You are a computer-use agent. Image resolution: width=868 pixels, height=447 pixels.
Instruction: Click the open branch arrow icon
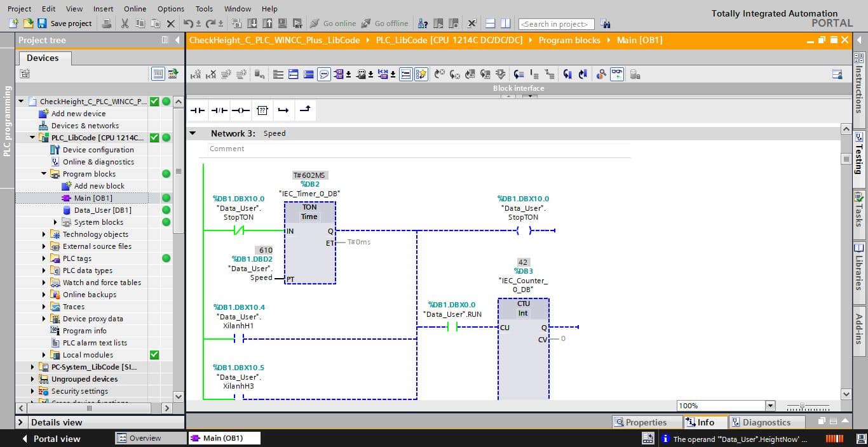point(283,110)
